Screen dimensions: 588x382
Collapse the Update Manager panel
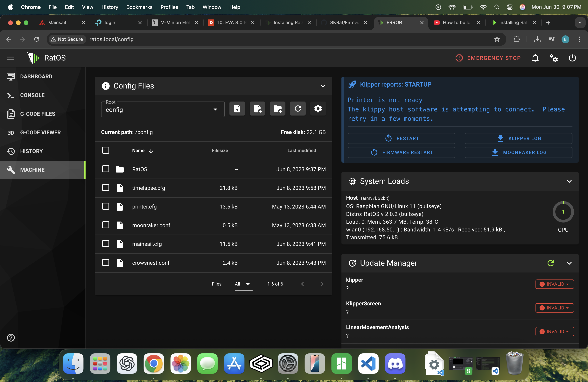click(569, 263)
